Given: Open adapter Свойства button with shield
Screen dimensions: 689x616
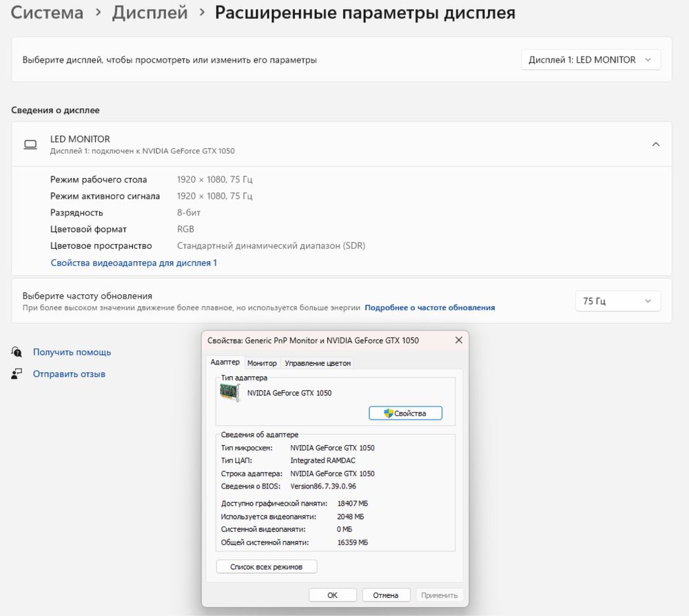Looking at the screenshot, I should click(405, 413).
